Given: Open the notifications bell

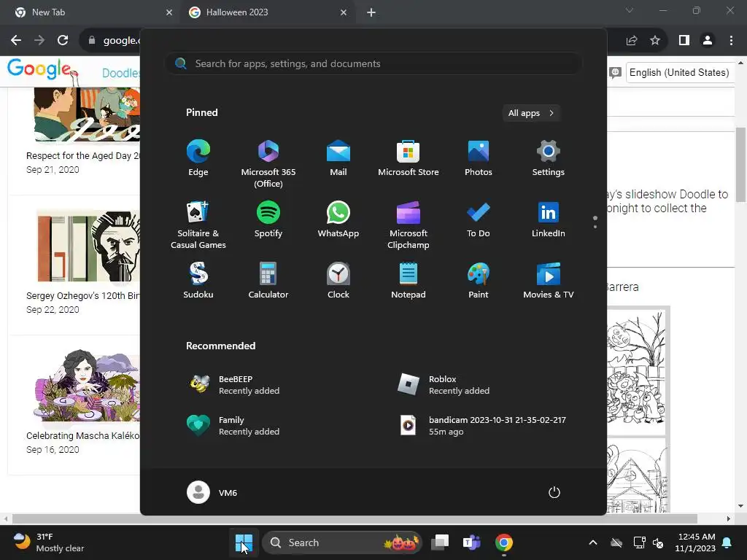Looking at the screenshot, I should click(727, 542).
